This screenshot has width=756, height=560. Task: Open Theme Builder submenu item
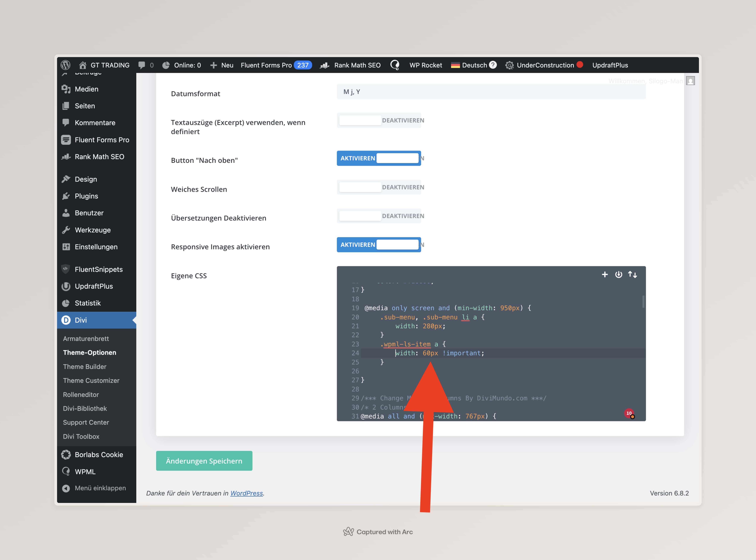click(85, 366)
